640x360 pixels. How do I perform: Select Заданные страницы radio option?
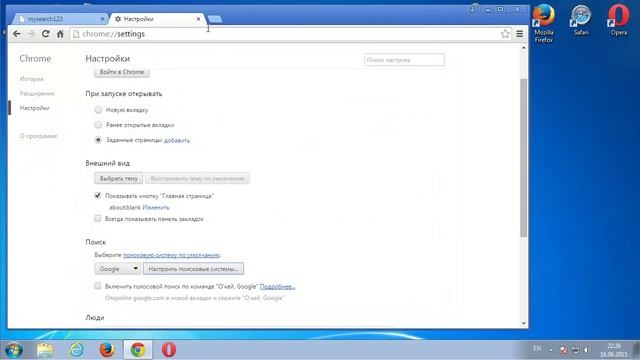(x=98, y=140)
